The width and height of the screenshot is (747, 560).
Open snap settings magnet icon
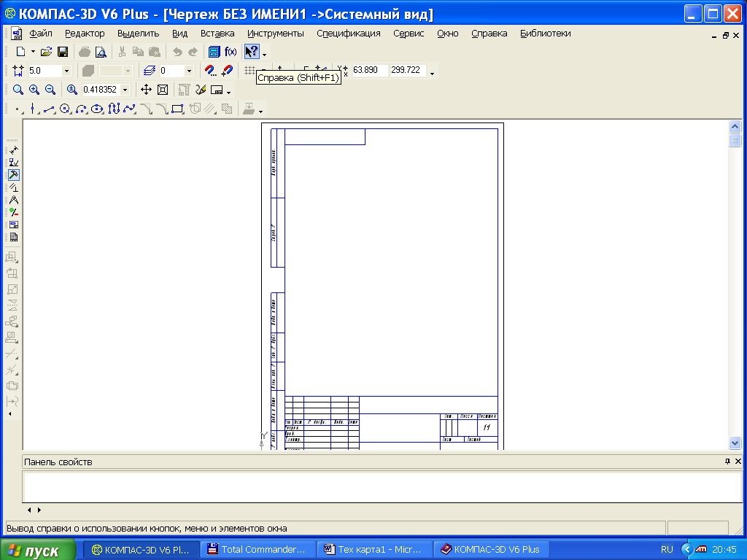[x=210, y=71]
